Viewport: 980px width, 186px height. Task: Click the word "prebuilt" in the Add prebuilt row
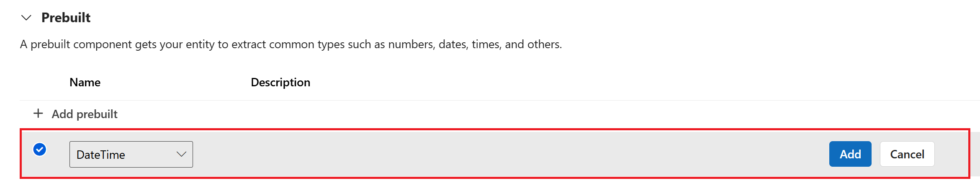(x=97, y=114)
